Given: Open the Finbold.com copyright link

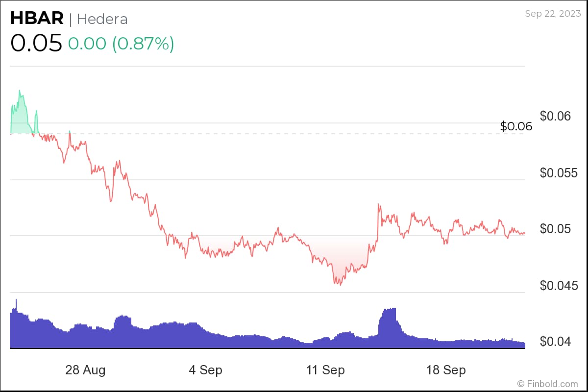Looking at the screenshot, I should [547, 384].
